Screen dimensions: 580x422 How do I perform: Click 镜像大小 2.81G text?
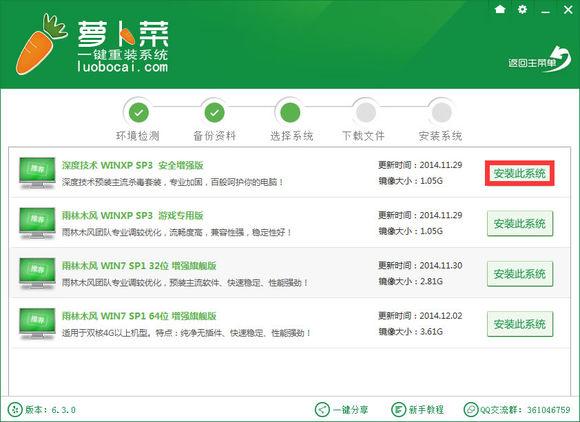[x=410, y=281]
